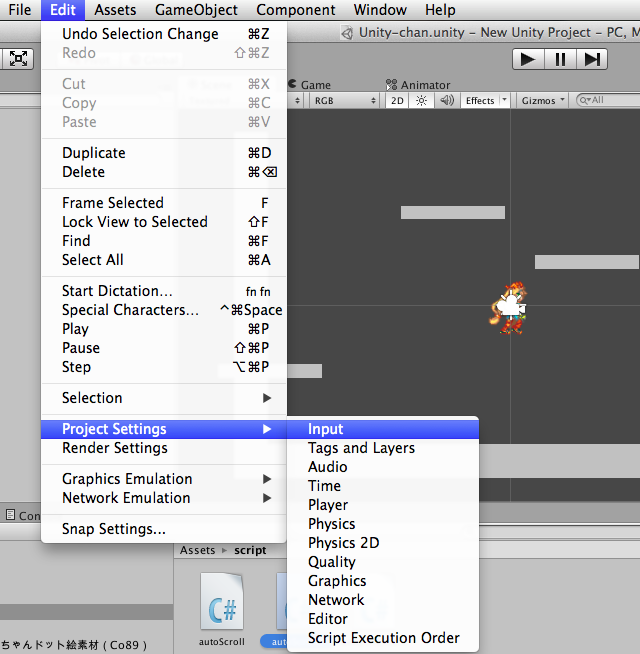Image resolution: width=640 pixels, height=654 pixels.
Task: Open Editor settings
Action: 383,619
